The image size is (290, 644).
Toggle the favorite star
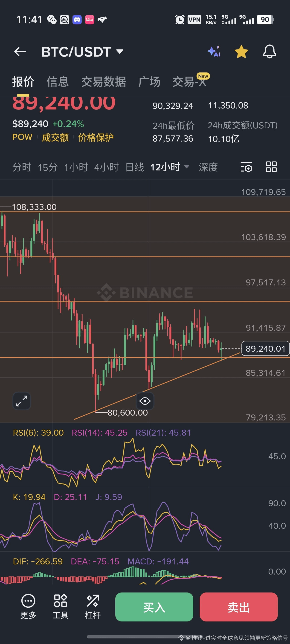241,52
